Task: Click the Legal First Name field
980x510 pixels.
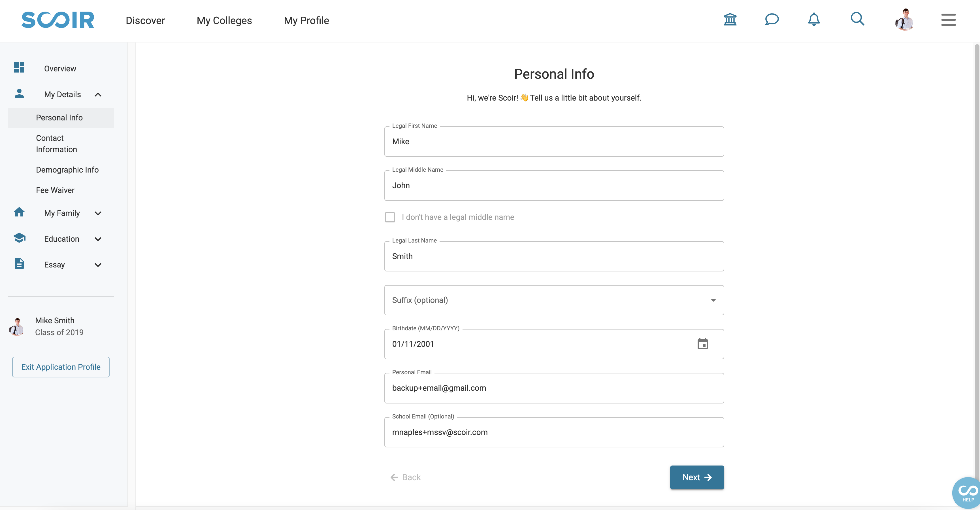Action: click(554, 141)
